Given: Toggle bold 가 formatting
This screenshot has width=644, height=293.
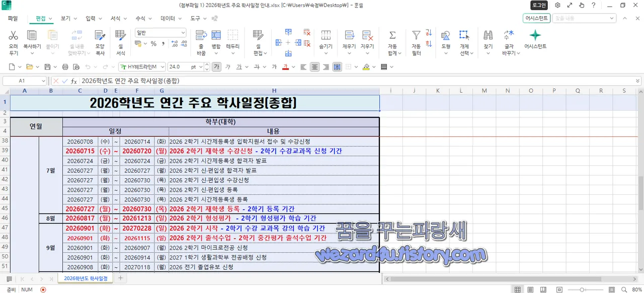Looking at the screenshot, I should point(216,66).
